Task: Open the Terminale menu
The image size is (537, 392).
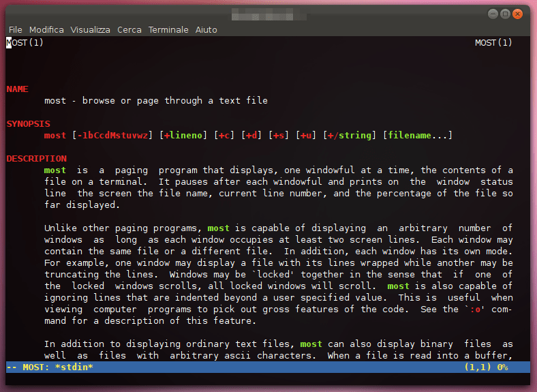Action: [x=168, y=30]
